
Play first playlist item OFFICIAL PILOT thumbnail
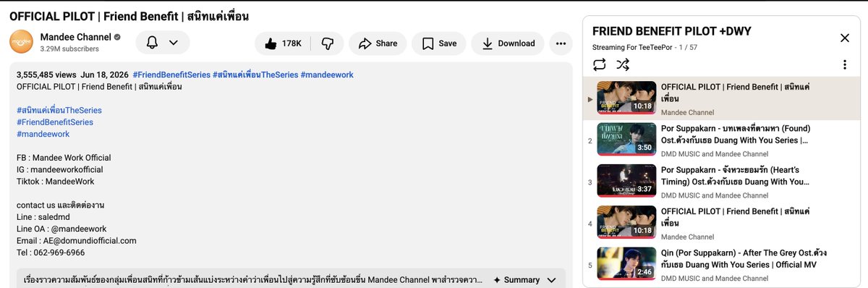[626, 98]
